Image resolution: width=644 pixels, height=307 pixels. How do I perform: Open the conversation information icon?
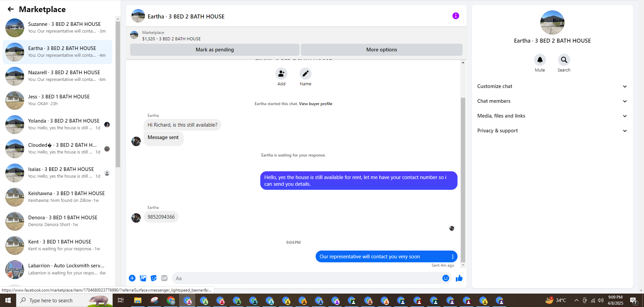point(455,16)
